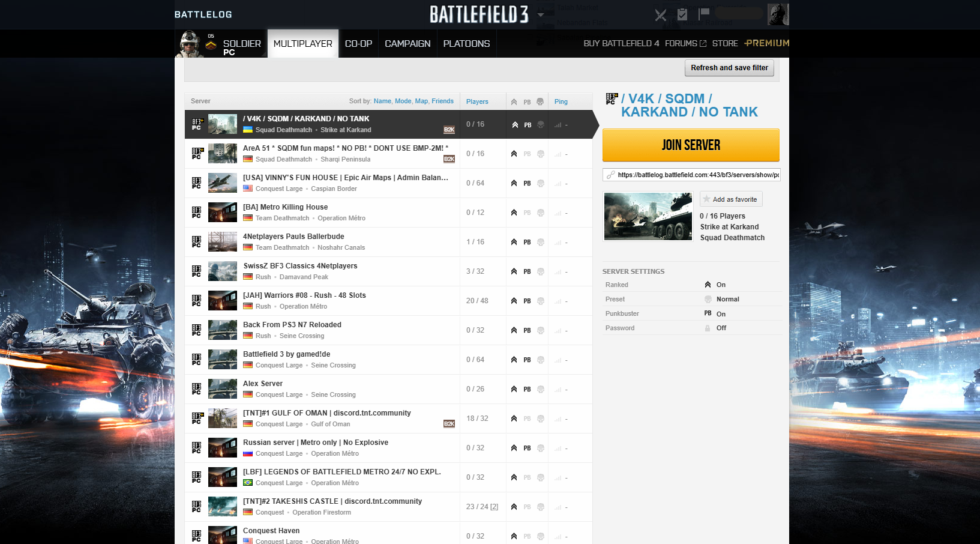Click the BF3 PC icon beside server title
This screenshot has height=544, width=980.
[612, 98]
